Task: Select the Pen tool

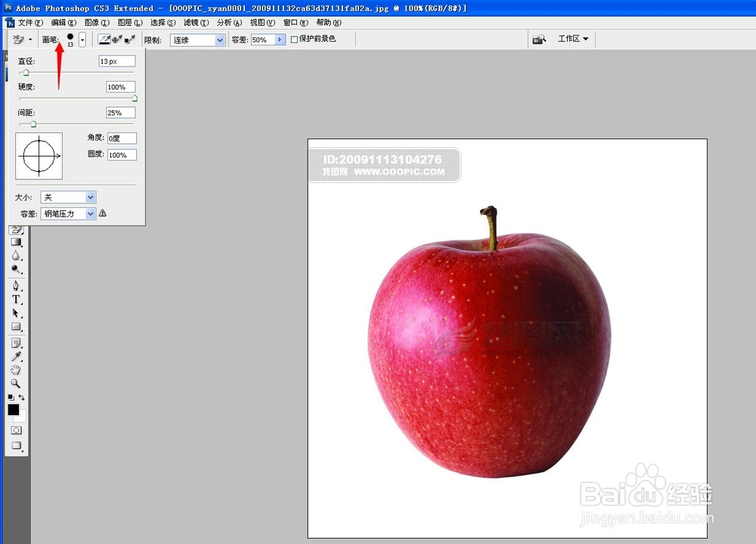Action: [16, 285]
